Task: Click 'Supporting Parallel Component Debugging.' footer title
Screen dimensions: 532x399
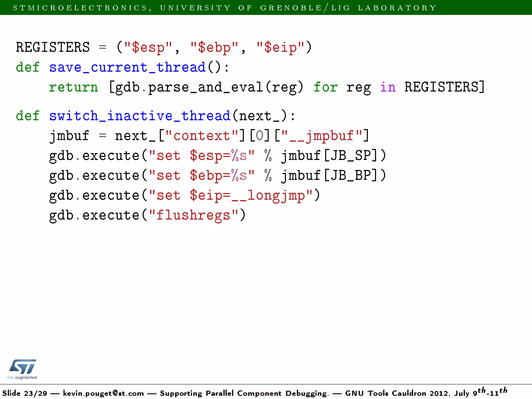Action: (x=244, y=393)
